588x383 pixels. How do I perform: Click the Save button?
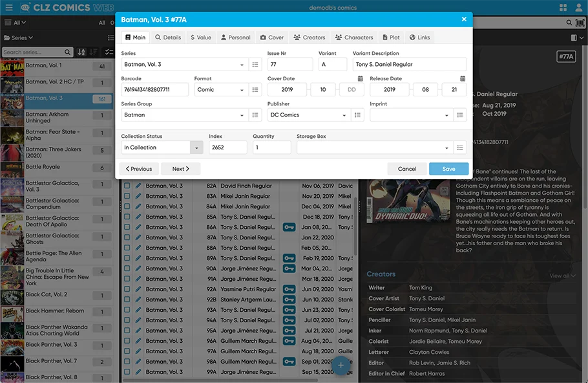pyautogui.click(x=448, y=169)
